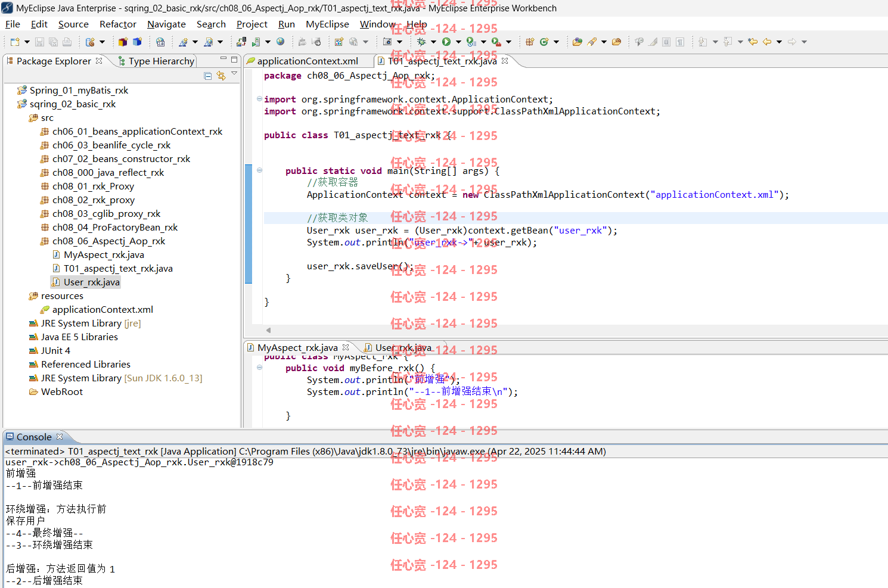Switch to the Type Hierarchy tab
The height and width of the screenshot is (588, 888).
point(156,61)
